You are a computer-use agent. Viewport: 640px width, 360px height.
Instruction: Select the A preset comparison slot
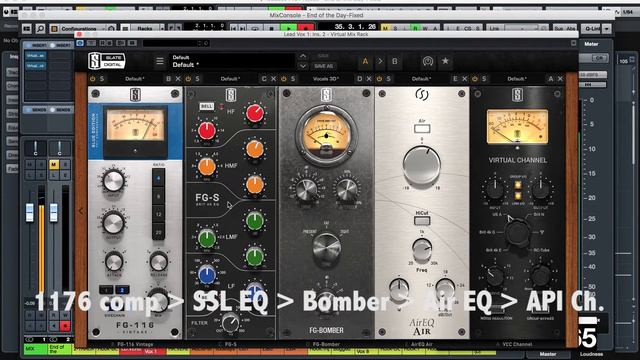(x=365, y=61)
